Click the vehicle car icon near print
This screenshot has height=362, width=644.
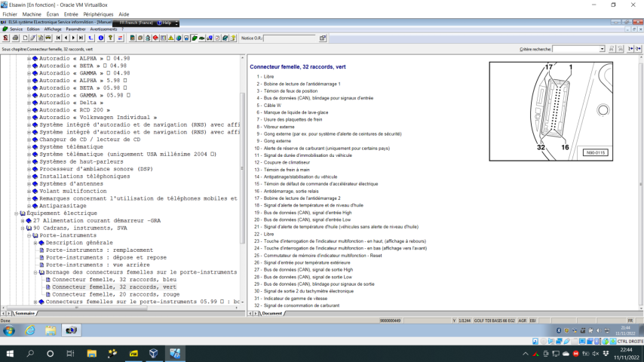[x=48, y=38]
